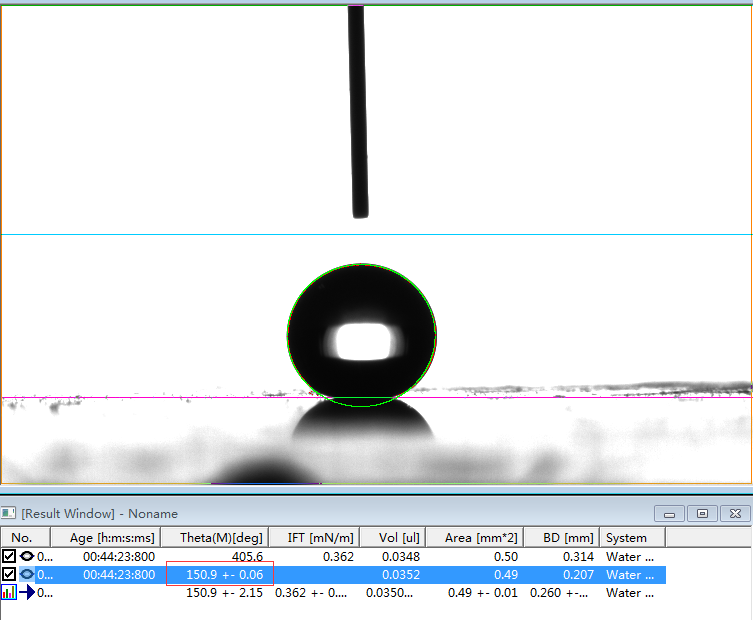Uncheck the first result row checkbox
Viewport: 753px width, 620px height.
click(9, 556)
